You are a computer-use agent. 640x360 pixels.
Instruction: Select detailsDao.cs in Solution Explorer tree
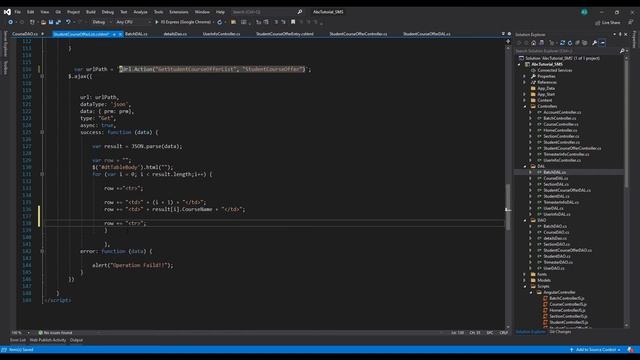coord(555,238)
